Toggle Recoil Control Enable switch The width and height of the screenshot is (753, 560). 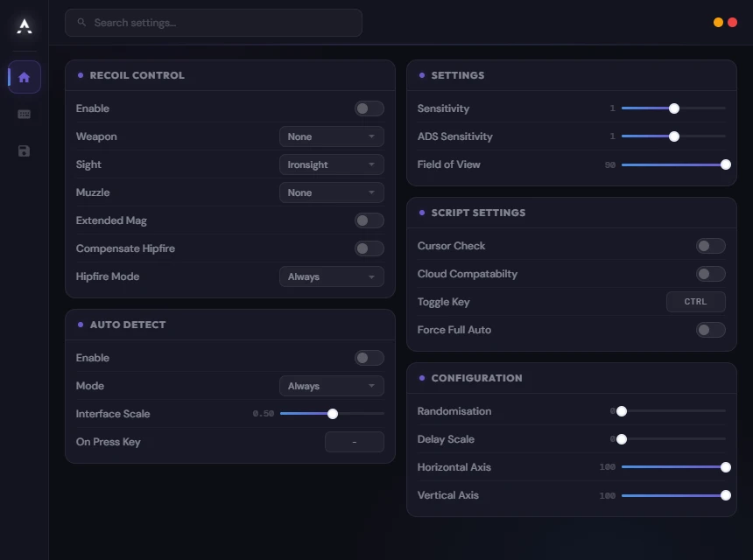pos(369,108)
